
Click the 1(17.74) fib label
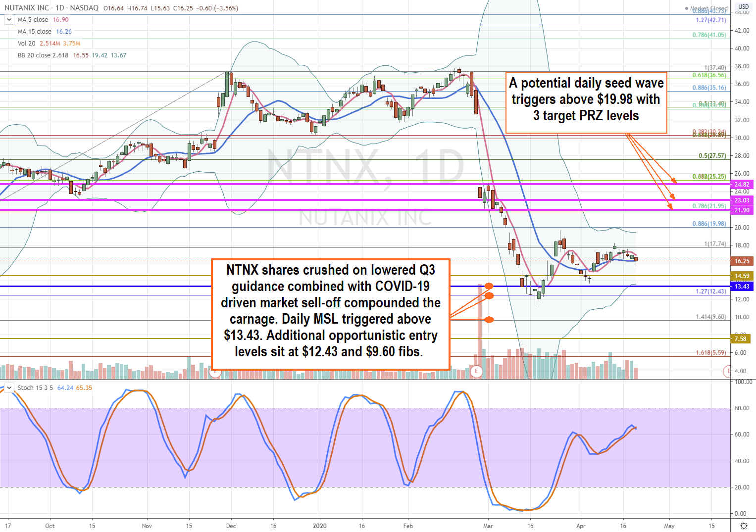715,244
